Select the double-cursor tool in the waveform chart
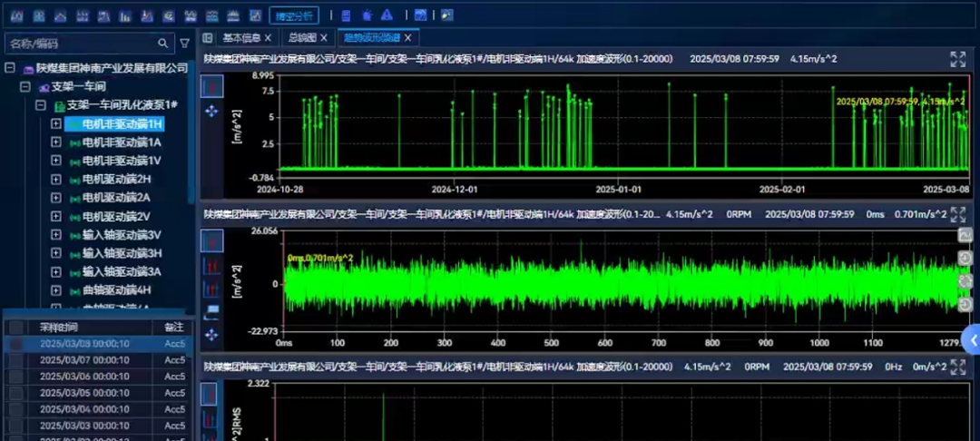Viewport: 980px width, 441px height. pos(211,267)
